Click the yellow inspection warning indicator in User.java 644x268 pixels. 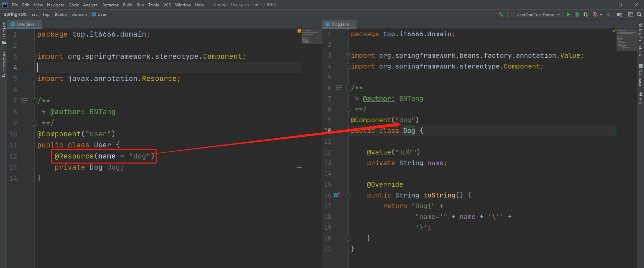[299, 31]
